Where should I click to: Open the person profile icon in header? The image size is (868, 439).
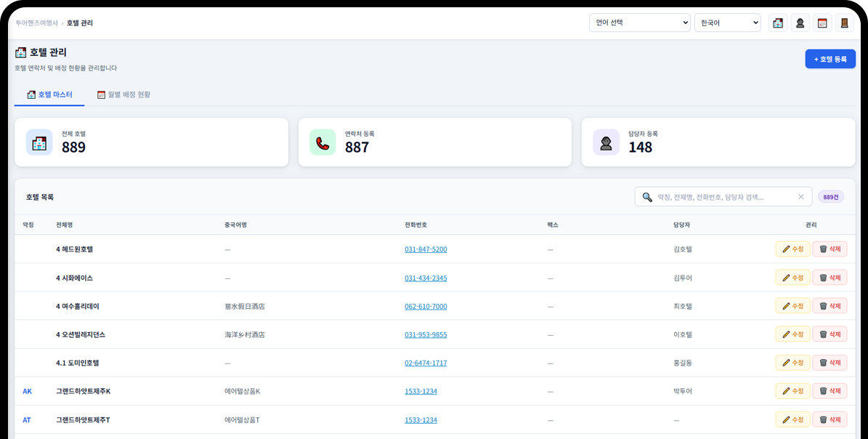[x=800, y=23]
